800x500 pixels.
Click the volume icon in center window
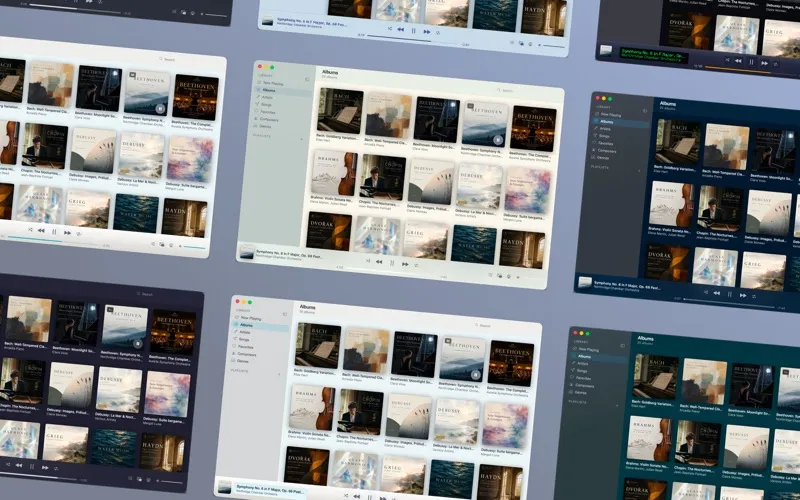coord(518,278)
